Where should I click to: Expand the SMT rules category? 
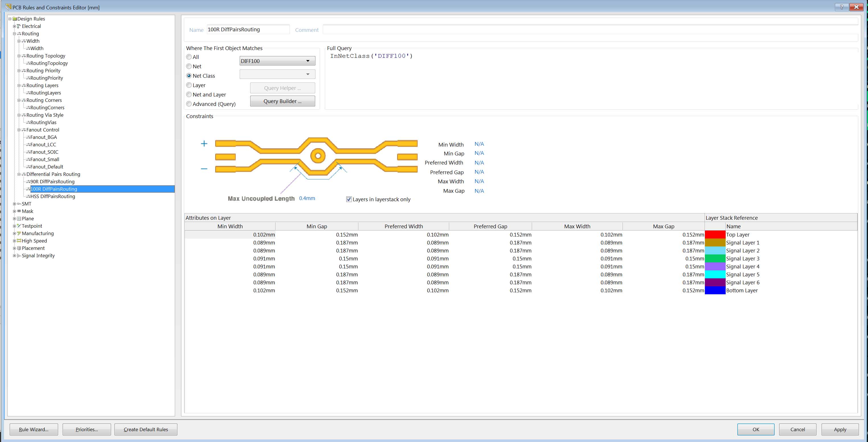point(14,204)
